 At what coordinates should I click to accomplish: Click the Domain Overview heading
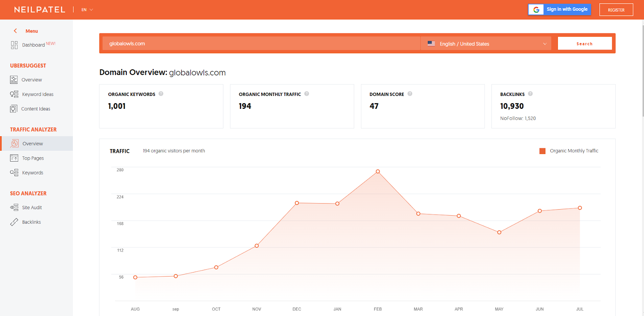[163, 73]
